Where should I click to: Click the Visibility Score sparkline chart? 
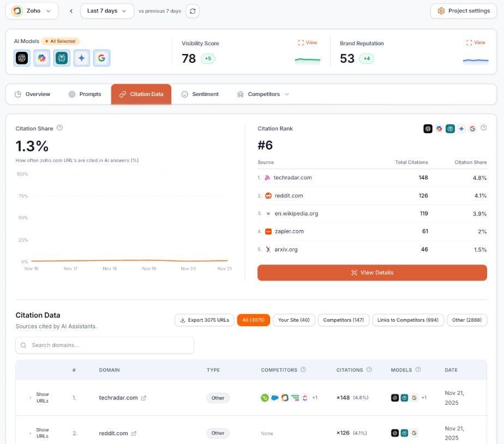[x=307, y=61]
